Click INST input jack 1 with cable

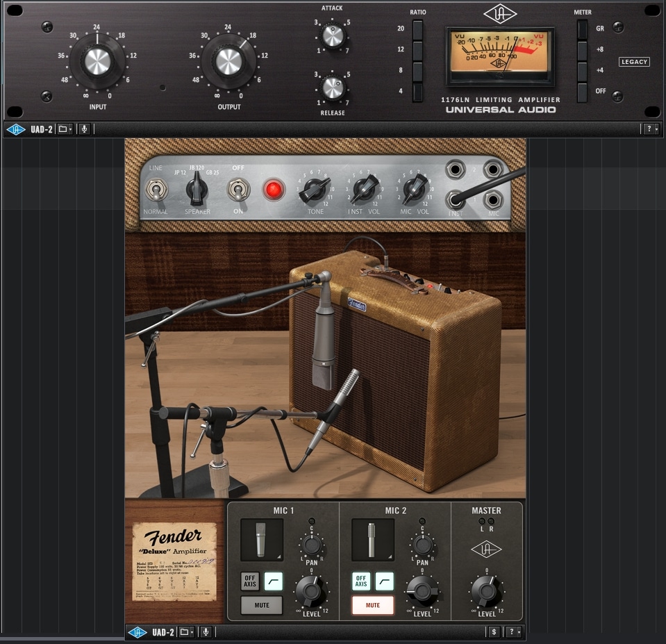pos(455,199)
